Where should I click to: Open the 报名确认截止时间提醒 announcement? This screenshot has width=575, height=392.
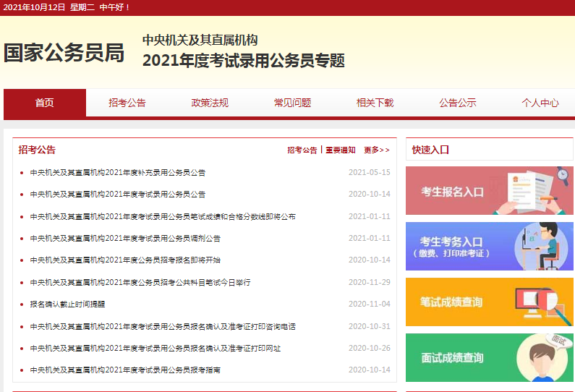pos(68,304)
